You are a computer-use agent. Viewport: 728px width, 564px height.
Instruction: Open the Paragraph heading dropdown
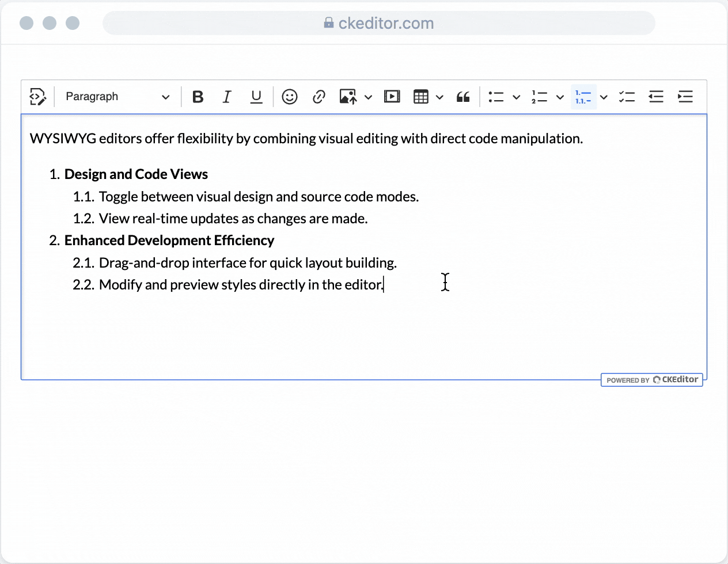[x=117, y=97]
